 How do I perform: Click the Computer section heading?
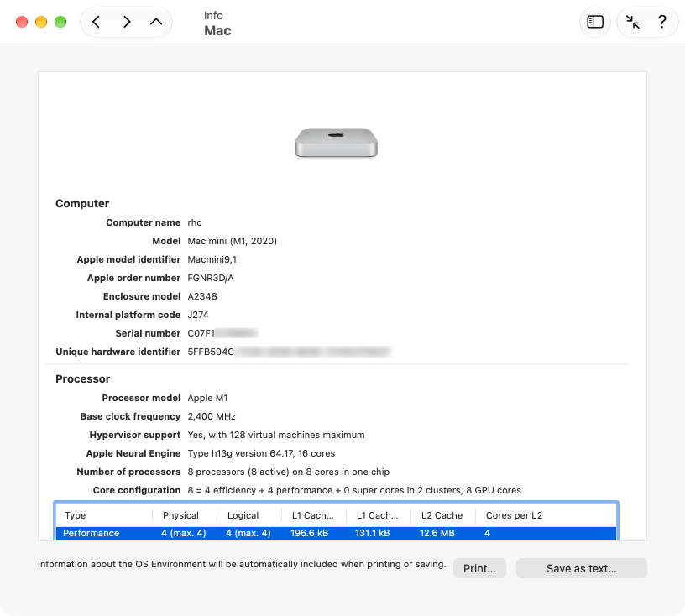82,204
